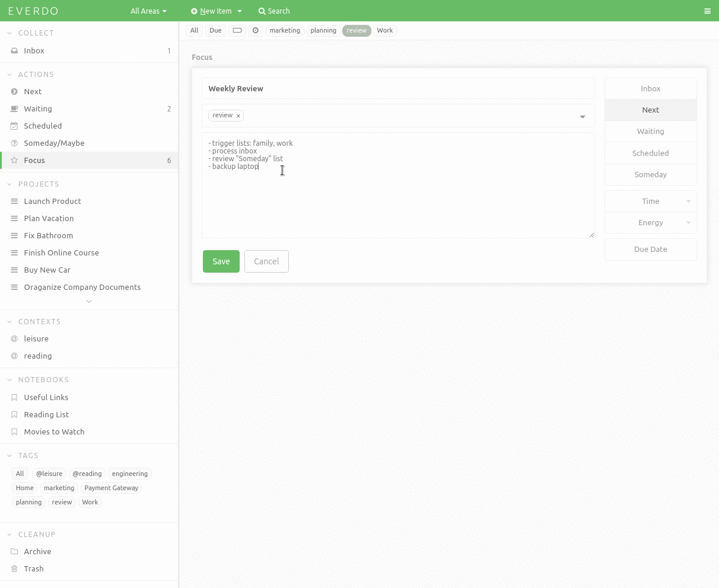This screenshot has width=719, height=588.
Task: Cancel editing the Weekly Review item
Action: tap(266, 261)
